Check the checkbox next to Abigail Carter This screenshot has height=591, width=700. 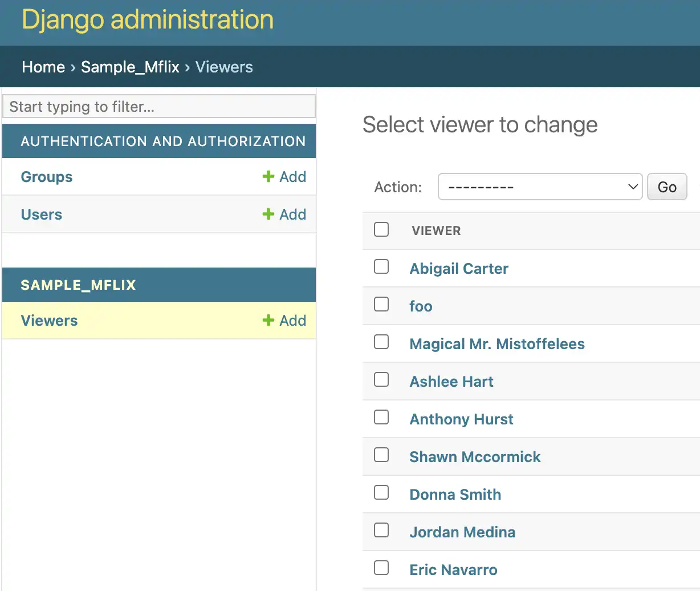[381, 266]
